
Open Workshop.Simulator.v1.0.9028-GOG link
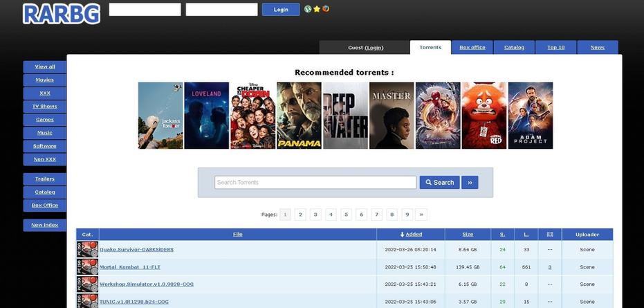pos(147,284)
